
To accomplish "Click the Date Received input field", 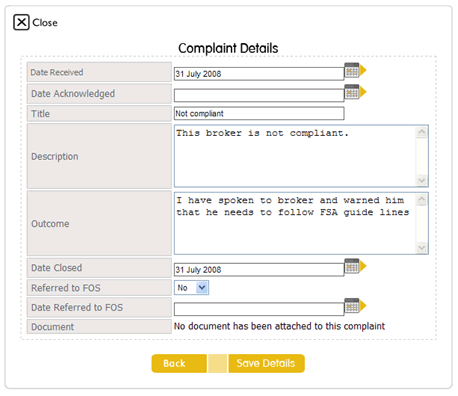I will coord(259,74).
